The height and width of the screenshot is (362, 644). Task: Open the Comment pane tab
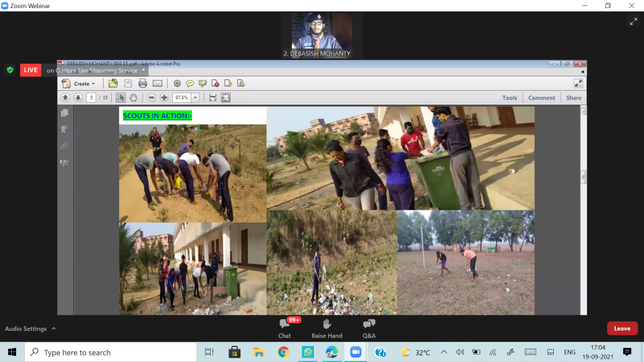click(541, 98)
